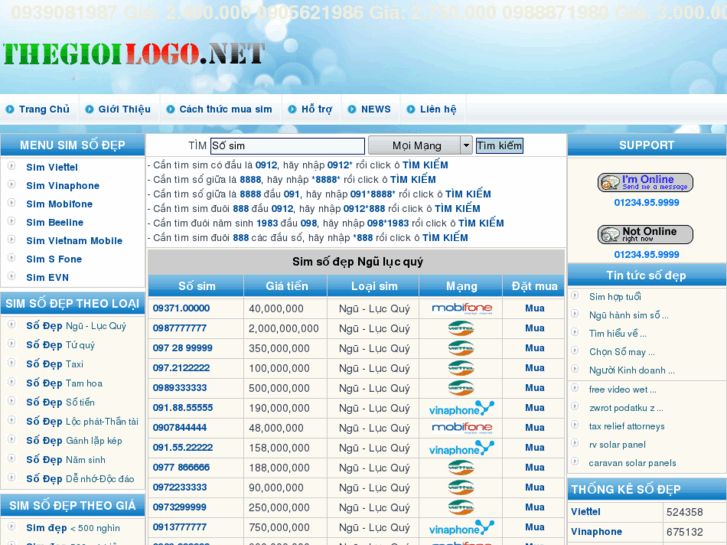Open Sim Beeline in the menu
727x545 pixels.
55,223
